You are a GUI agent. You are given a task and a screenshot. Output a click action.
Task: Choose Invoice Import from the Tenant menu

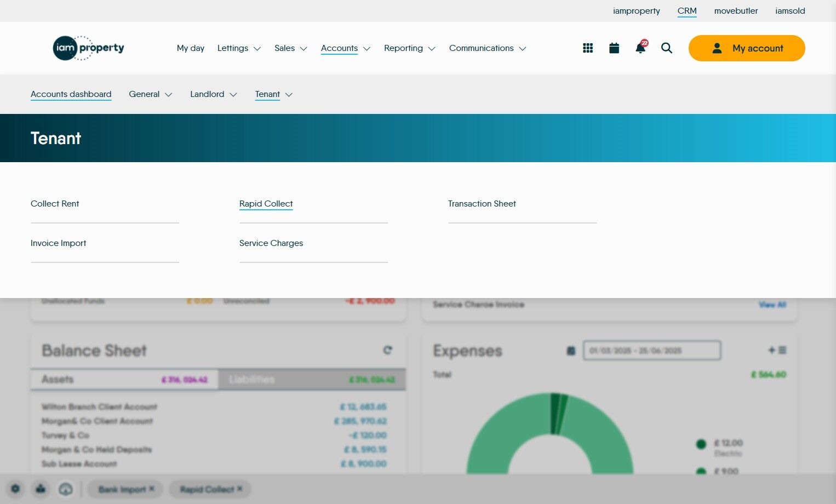59,243
